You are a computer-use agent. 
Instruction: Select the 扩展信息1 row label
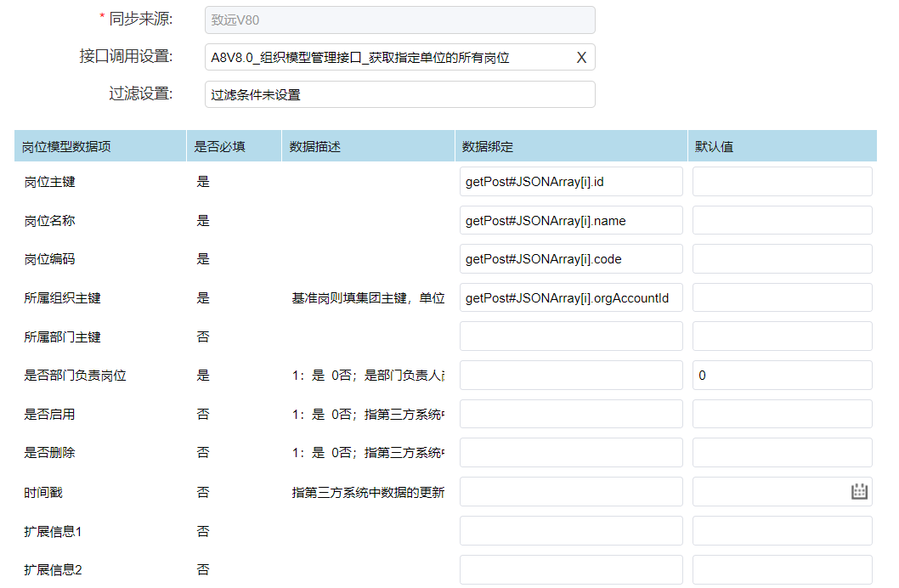click(x=53, y=531)
